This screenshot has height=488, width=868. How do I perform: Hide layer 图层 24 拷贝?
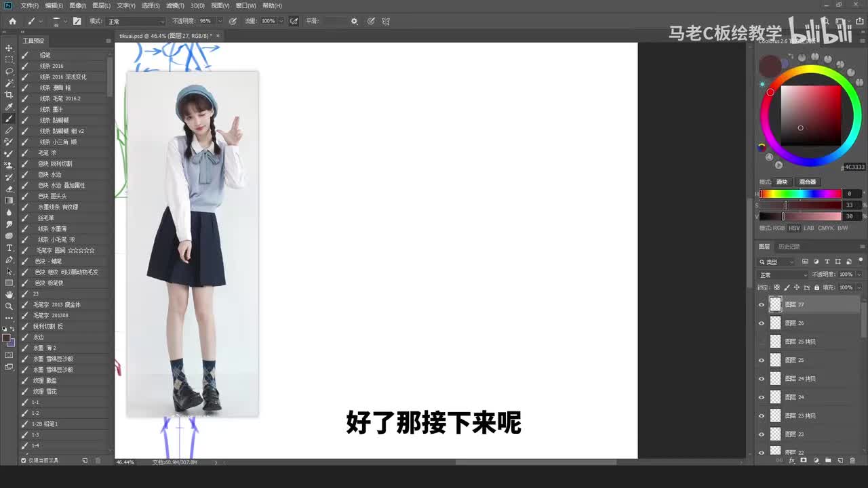coord(761,379)
